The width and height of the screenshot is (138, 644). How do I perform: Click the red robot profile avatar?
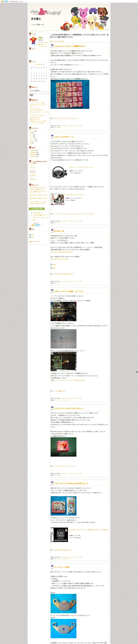click(34, 40)
